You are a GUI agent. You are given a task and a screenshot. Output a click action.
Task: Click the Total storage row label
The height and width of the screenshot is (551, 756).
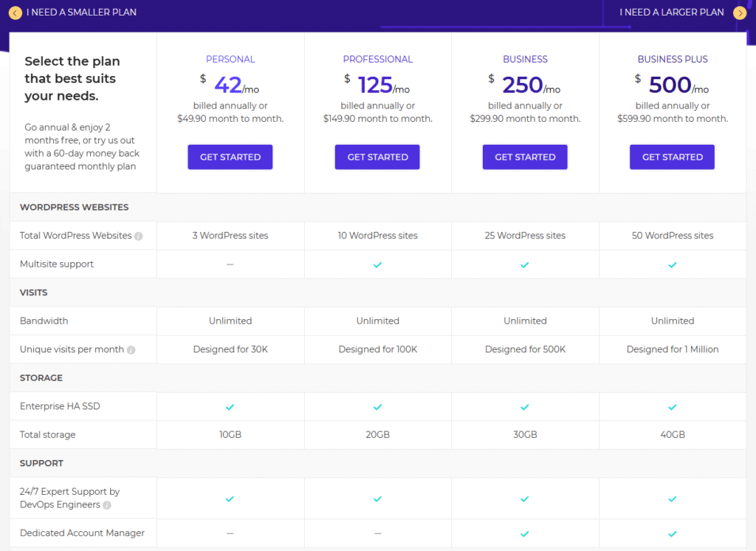point(47,435)
